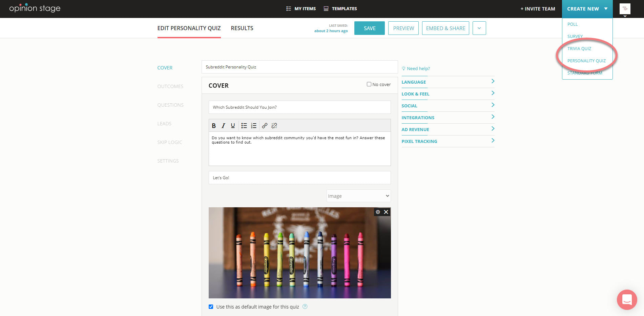The width and height of the screenshot is (644, 316).
Task: Open the live chat bubble
Action: point(627,300)
